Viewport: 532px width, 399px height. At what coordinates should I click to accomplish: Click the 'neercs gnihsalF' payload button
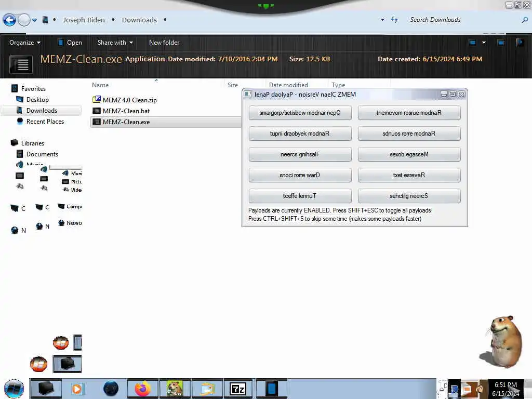click(x=300, y=154)
